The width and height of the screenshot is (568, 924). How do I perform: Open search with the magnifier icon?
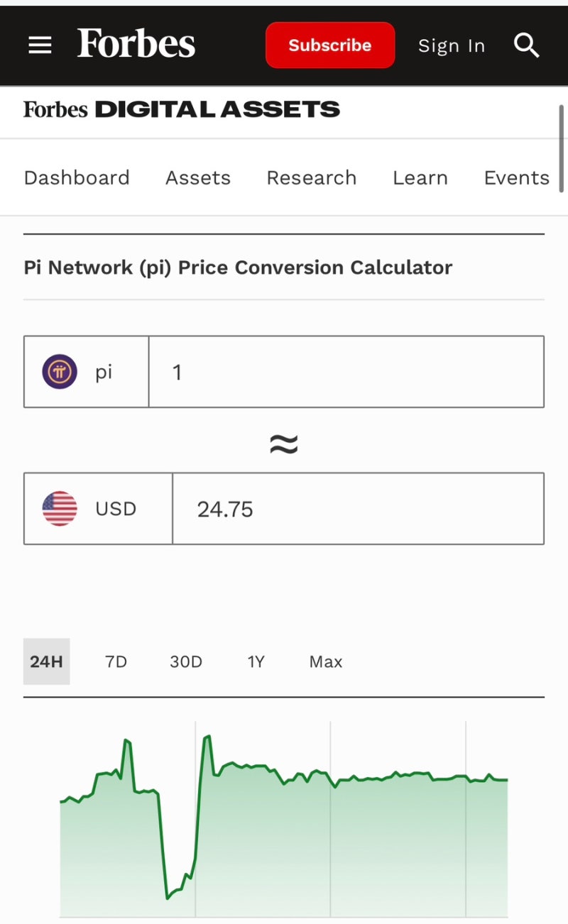click(526, 45)
